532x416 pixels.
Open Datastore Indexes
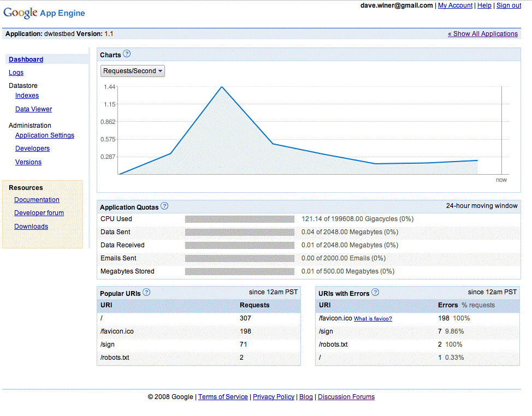pyautogui.click(x=27, y=96)
